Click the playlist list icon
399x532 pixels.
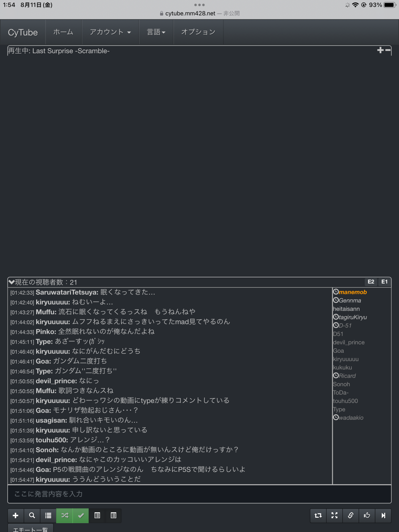click(x=48, y=516)
